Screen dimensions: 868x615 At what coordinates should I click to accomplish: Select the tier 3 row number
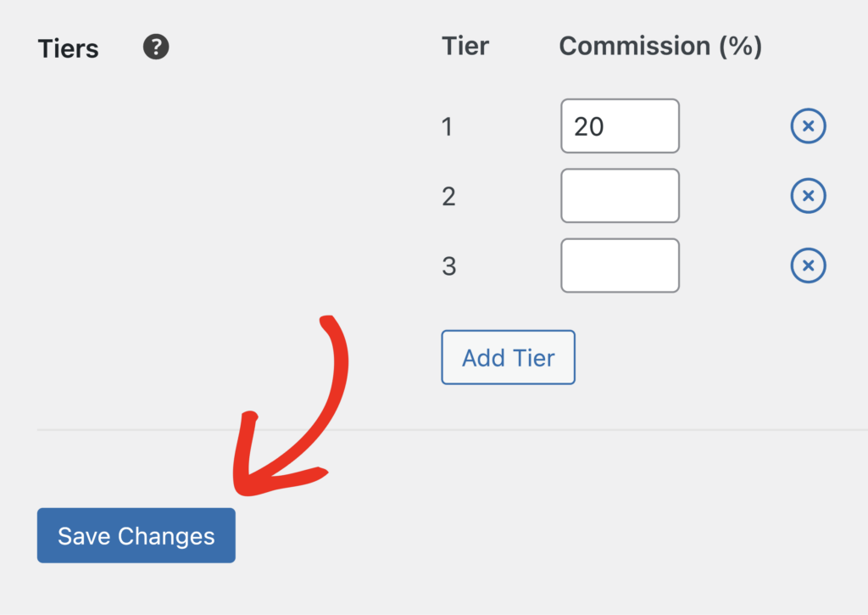point(448,265)
